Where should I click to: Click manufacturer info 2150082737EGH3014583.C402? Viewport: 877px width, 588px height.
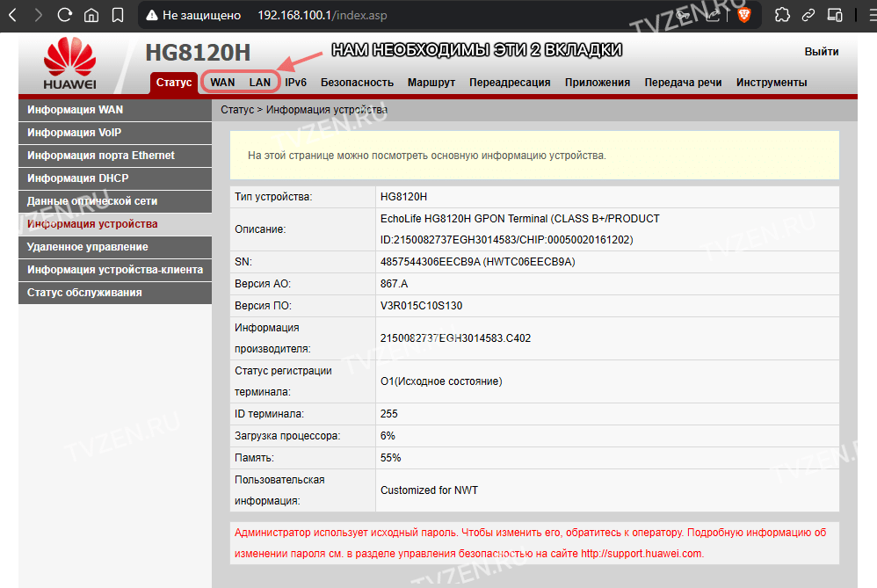[455, 338]
